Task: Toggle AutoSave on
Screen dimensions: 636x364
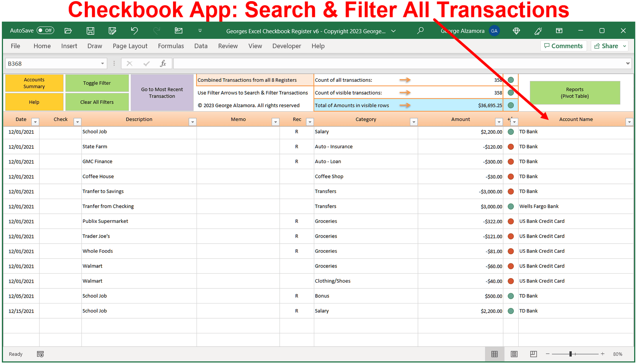Action: click(x=45, y=30)
